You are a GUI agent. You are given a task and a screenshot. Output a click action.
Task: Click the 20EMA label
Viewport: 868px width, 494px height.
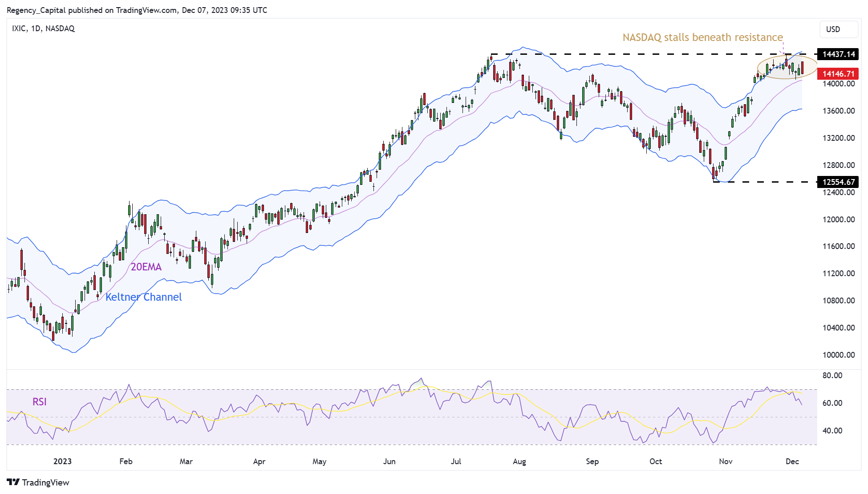click(146, 267)
